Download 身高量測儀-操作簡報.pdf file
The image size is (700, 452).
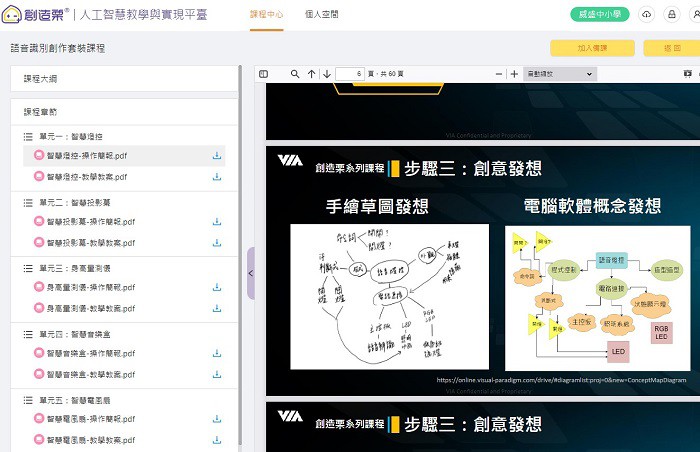[x=217, y=288]
